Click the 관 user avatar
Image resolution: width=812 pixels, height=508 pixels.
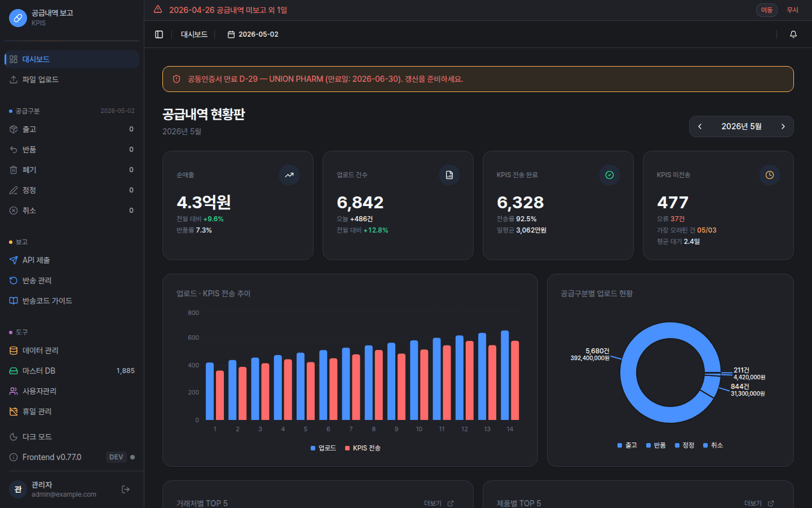18,489
